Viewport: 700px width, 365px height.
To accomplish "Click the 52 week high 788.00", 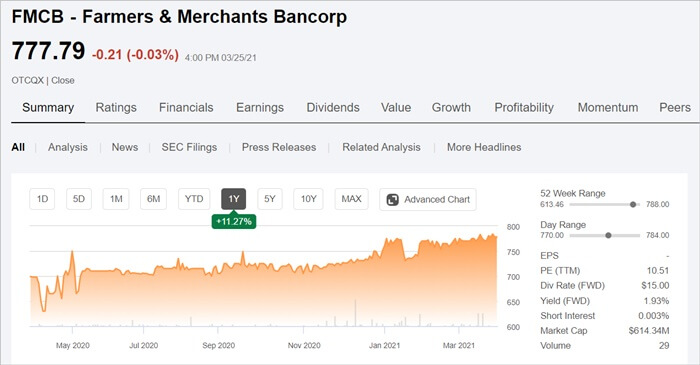I will coord(658,204).
